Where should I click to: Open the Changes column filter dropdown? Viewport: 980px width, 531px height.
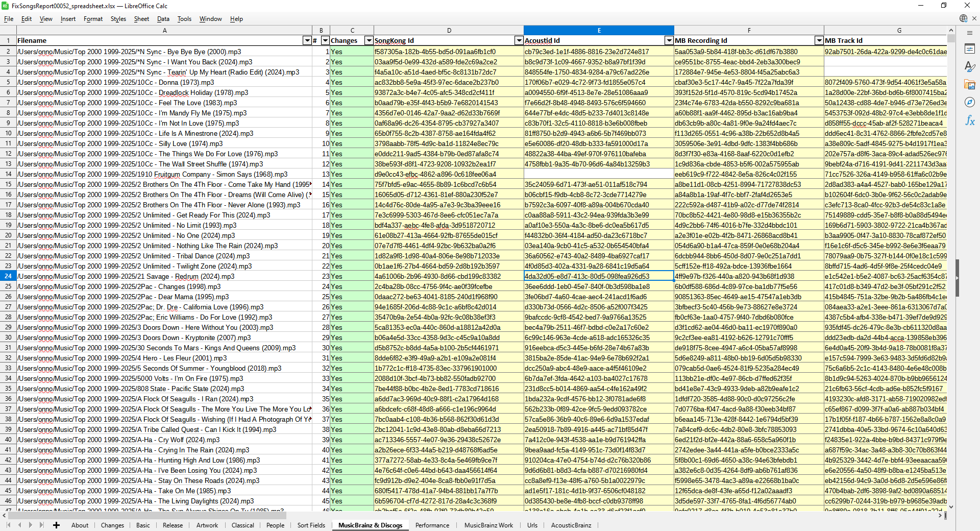369,40
